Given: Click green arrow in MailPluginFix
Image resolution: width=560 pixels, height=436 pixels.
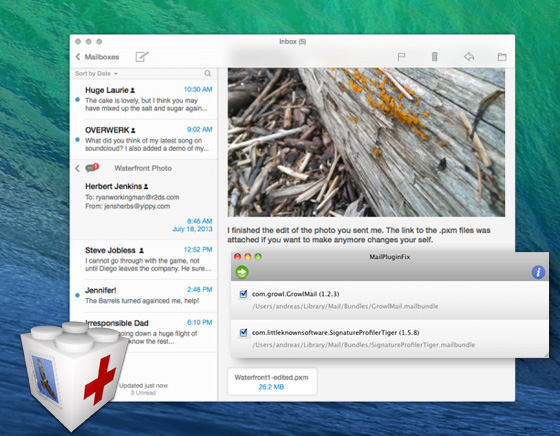Looking at the screenshot, I should click(x=242, y=272).
